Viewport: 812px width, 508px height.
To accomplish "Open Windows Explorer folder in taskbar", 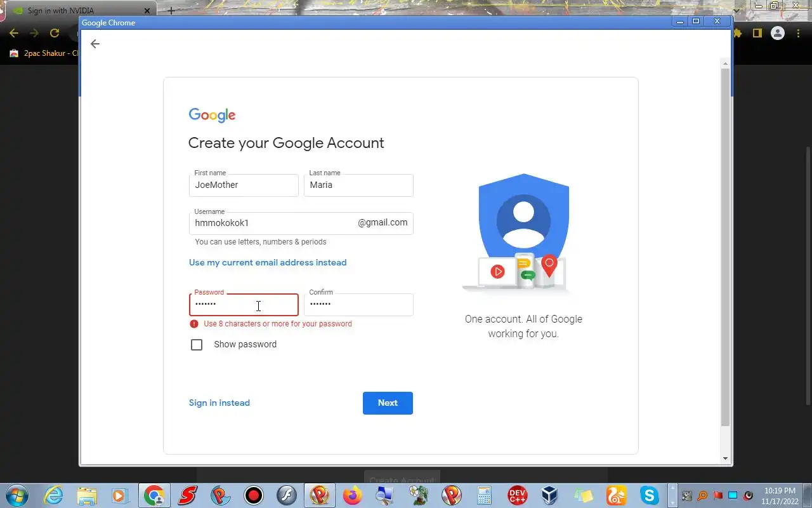I will 87,495.
